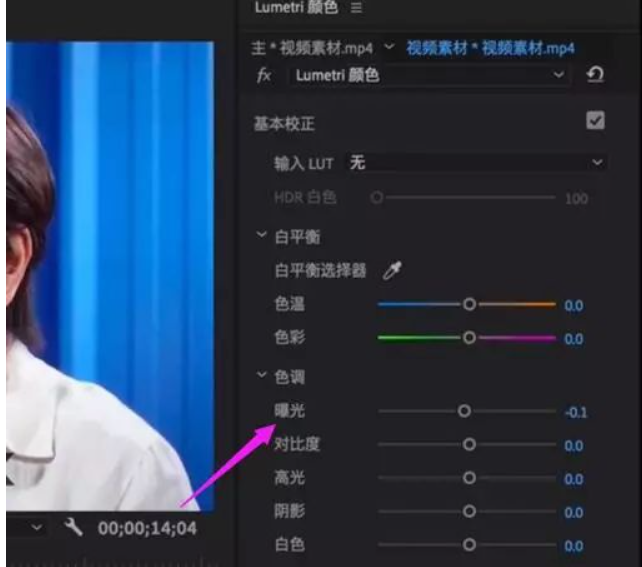The image size is (642, 567).
Task: Switch to 视频素材 * 视频素材.mp4 tab
Action: (490, 49)
